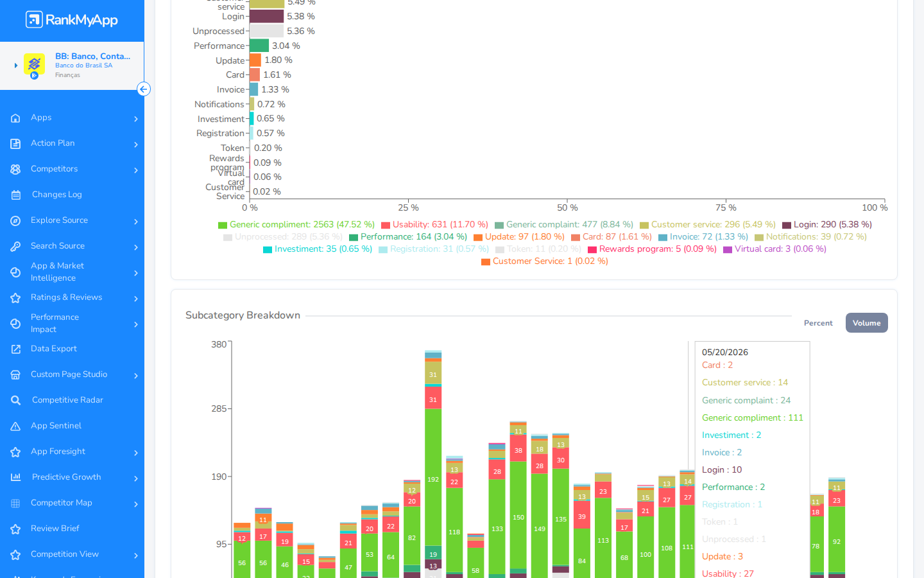The image size is (924, 578).
Task: Toggle Unprocessed legend series
Action: tap(283, 237)
